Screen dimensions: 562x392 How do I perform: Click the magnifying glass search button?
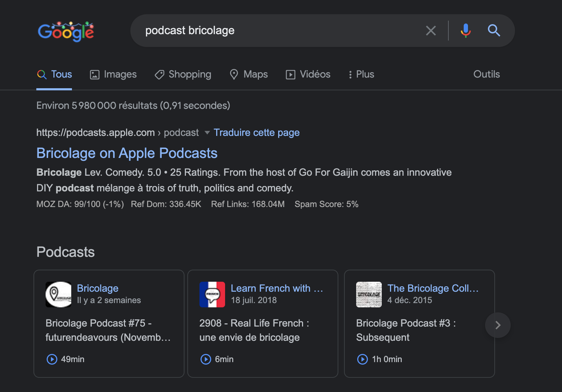tap(494, 31)
